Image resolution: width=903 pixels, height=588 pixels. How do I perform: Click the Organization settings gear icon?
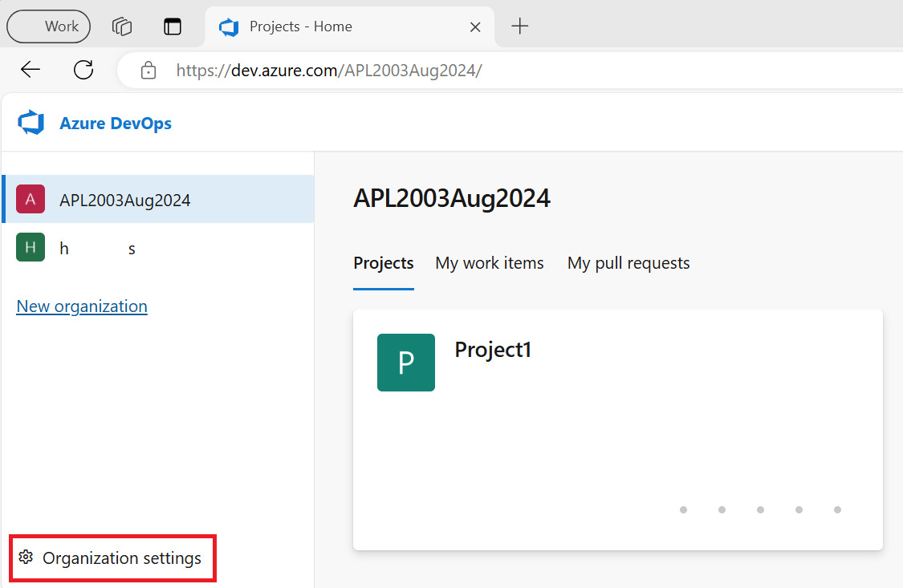26,558
